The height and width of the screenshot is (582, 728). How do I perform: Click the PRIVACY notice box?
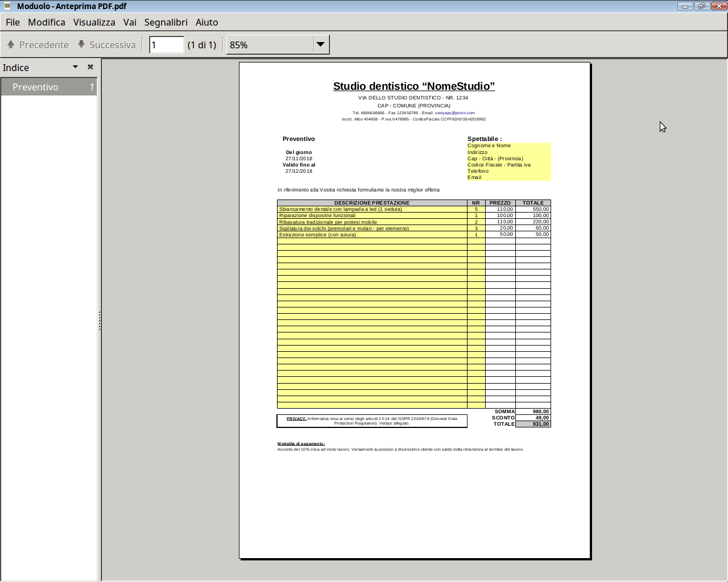click(372, 421)
